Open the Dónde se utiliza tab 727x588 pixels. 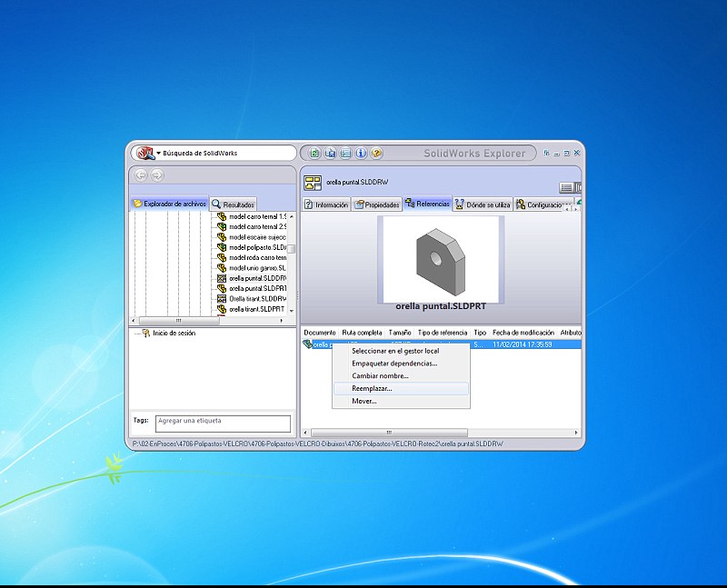point(483,204)
